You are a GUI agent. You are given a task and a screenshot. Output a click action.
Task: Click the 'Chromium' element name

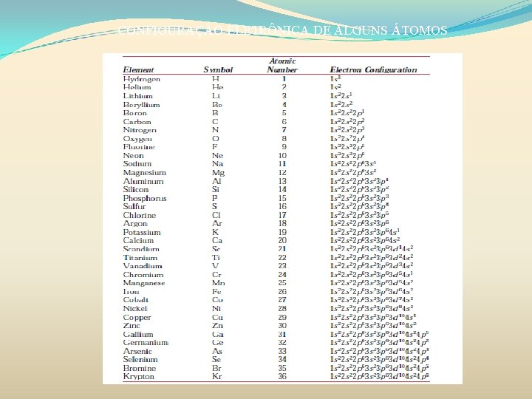coord(143,274)
